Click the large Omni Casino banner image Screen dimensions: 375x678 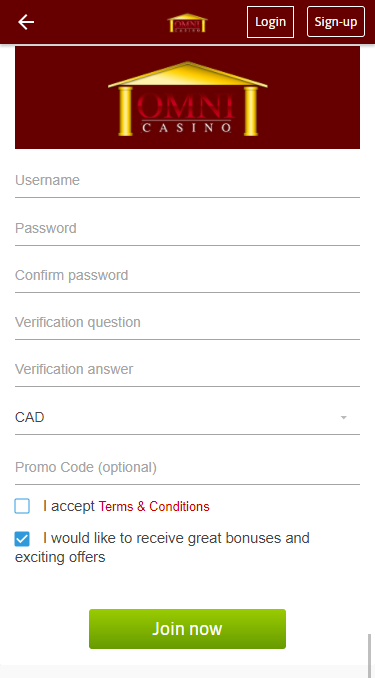click(x=187, y=97)
